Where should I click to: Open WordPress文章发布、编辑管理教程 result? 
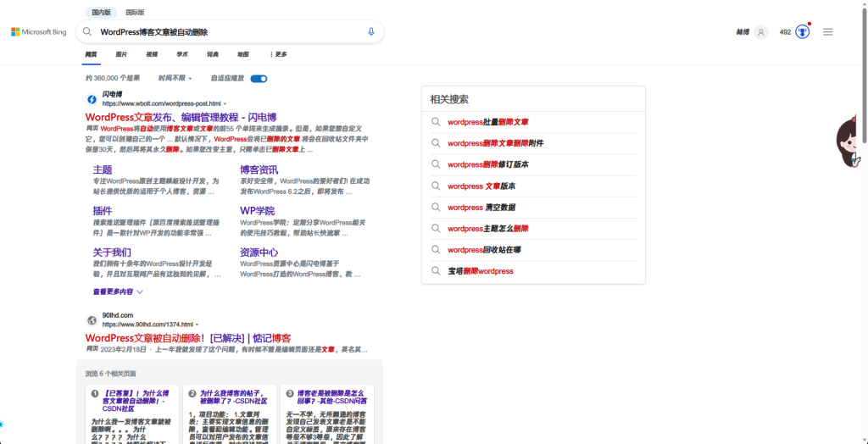point(181,117)
